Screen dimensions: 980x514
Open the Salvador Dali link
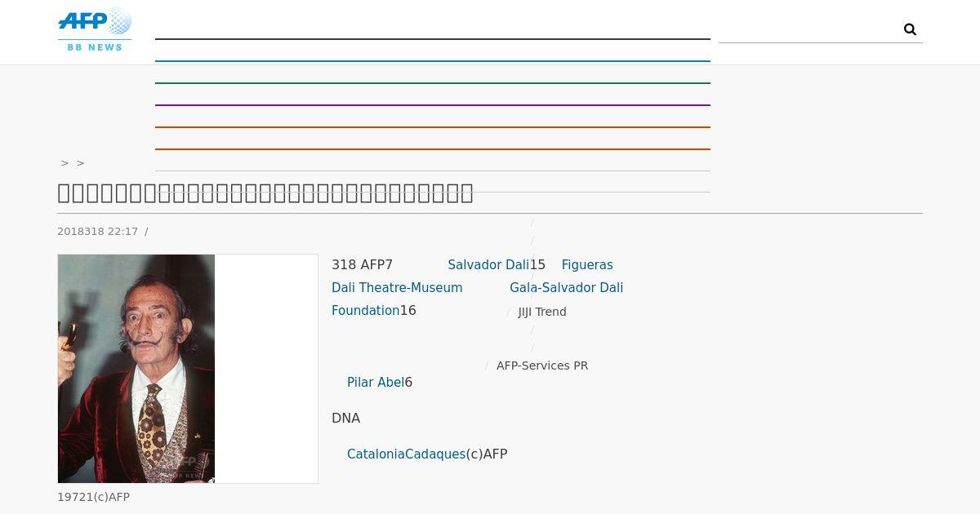click(x=488, y=265)
